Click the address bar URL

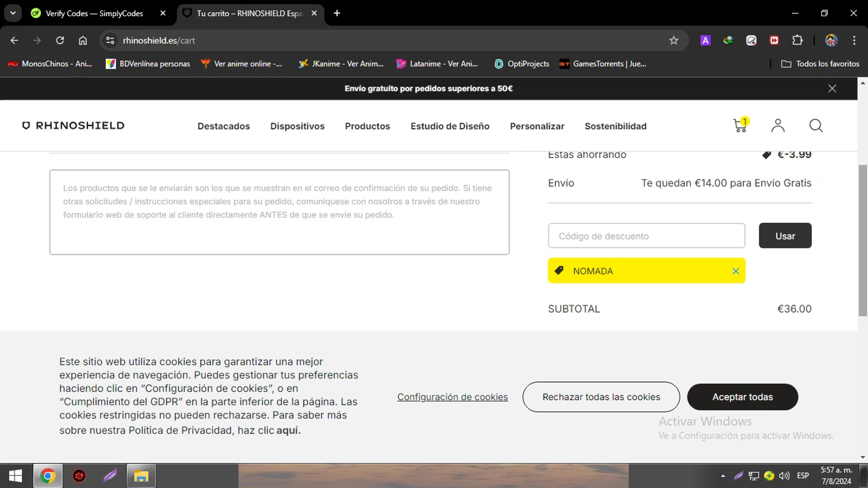(x=159, y=41)
